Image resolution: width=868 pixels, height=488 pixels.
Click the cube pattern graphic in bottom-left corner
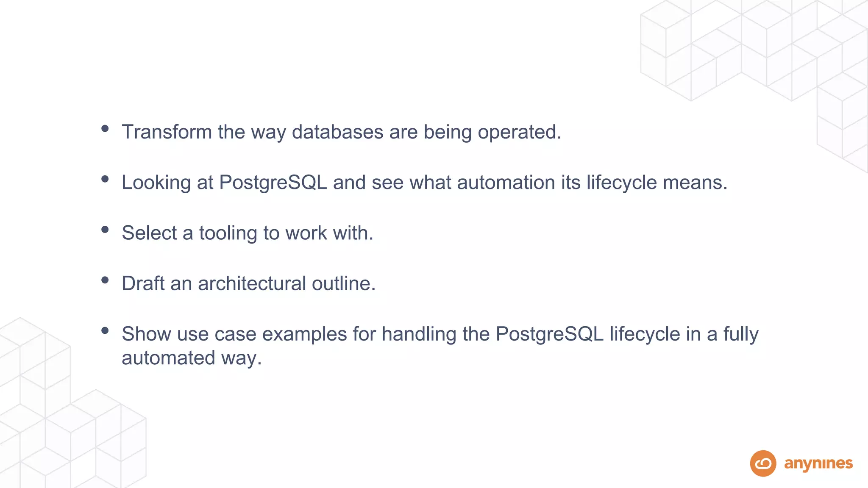(73, 402)
